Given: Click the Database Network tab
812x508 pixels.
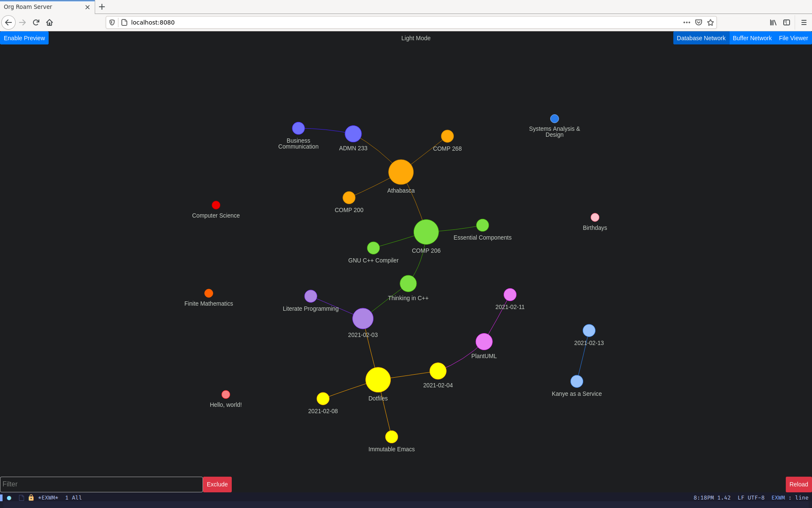Looking at the screenshot, I should (x=701, y=38).
